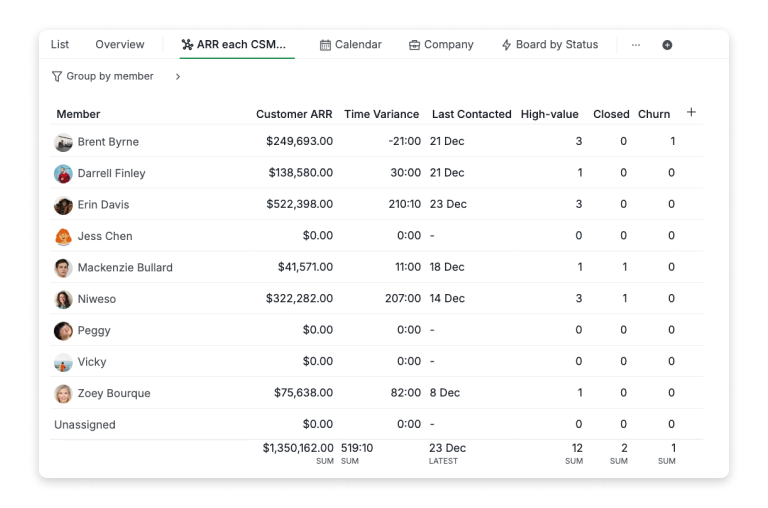Click the Last Contacted column header

coord(471,114)
